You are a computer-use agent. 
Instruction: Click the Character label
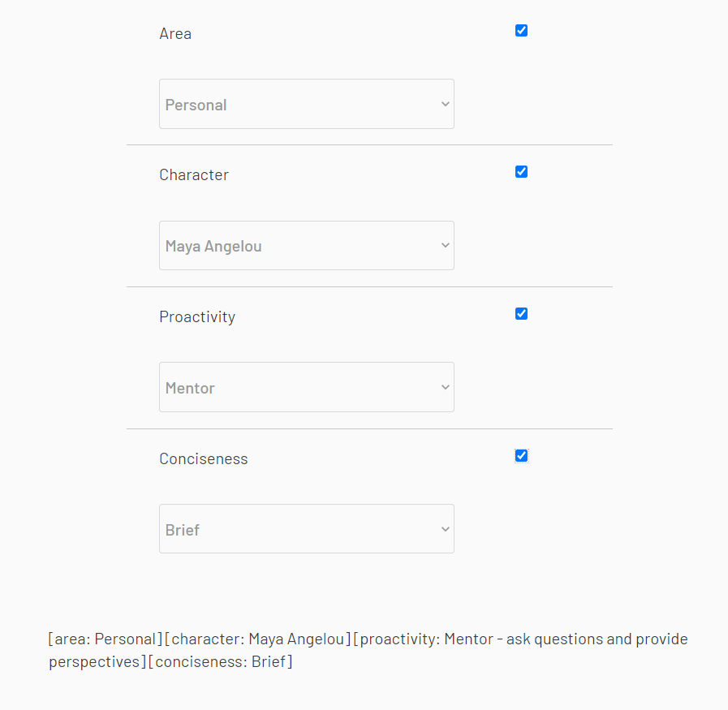click(x=194, y=175)
